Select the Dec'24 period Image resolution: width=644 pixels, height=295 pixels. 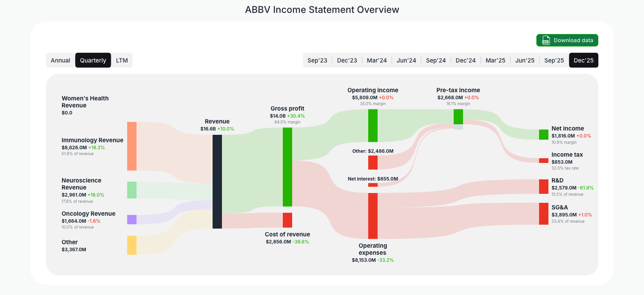465,60
